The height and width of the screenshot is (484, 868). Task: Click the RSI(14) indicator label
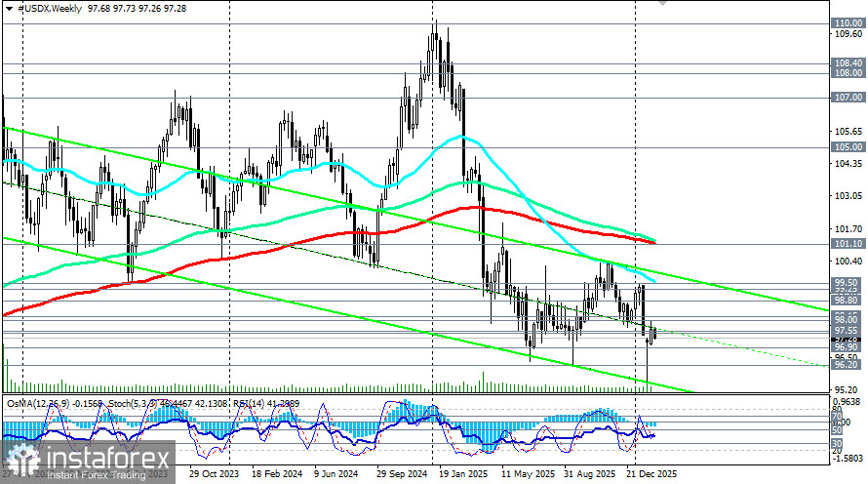pos(249,404)
